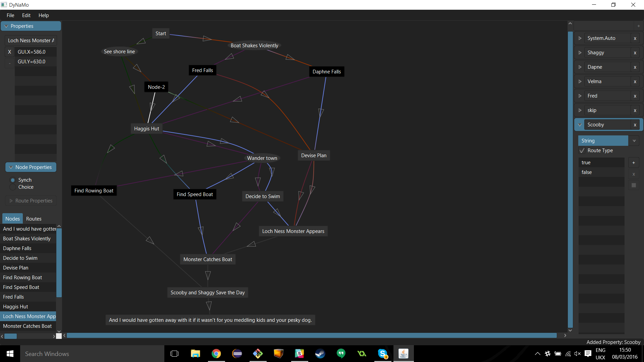Open the Edit menu
The height and width of the screenshot is (362, 644).
point(26,15)
